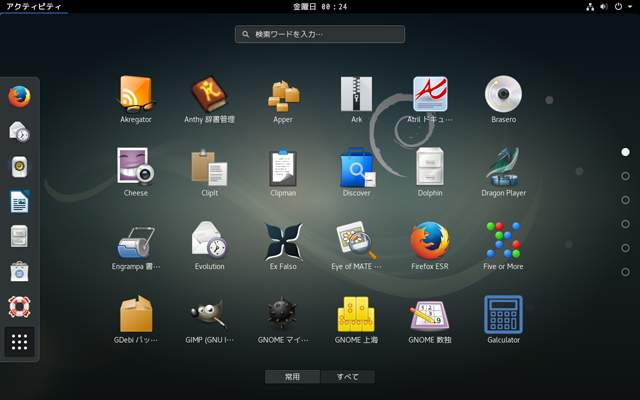This screenshot has width=640, height=400.
Task: Switch to 常用 frequent apps view
Action: click(292, 376)
